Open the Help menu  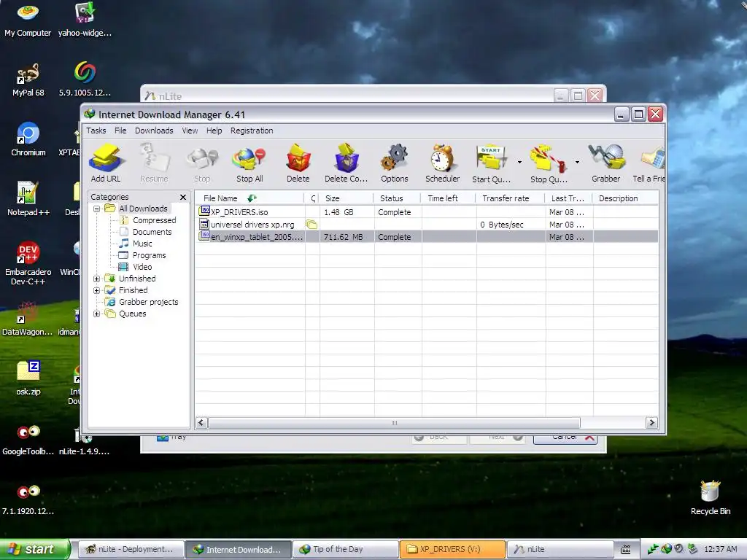(x=214, y=131)
